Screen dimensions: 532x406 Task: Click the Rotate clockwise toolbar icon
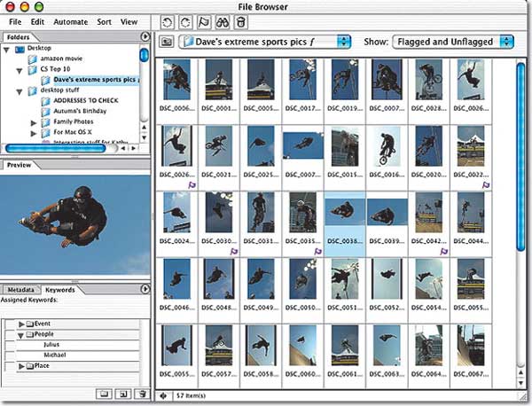(x=185, y=22)
